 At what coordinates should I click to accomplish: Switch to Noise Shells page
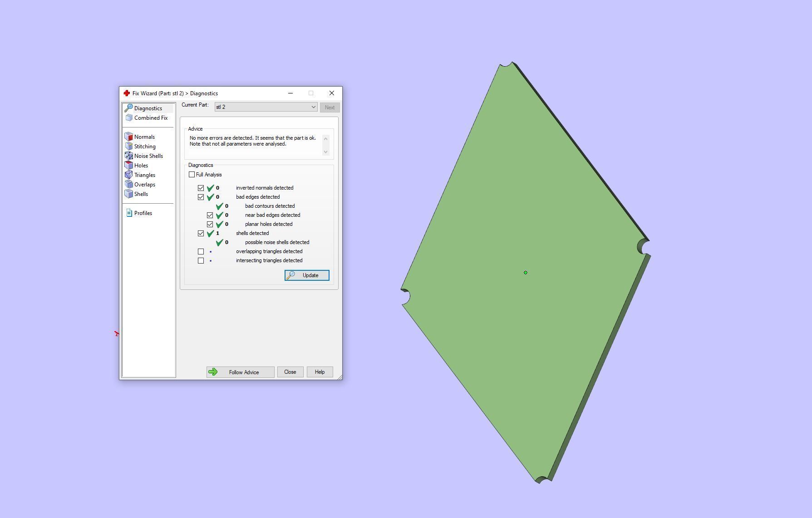click(x=148, y=156)
